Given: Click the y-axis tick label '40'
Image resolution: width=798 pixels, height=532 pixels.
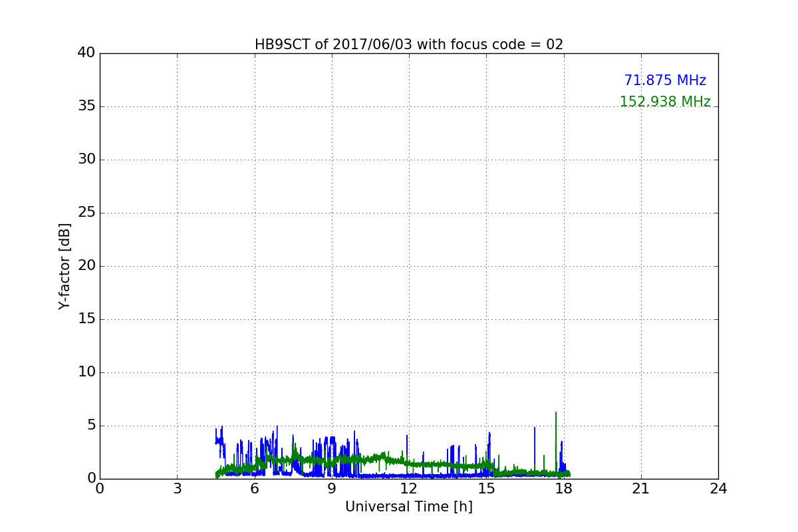Looking at the screenshot, I should [86, 53].
